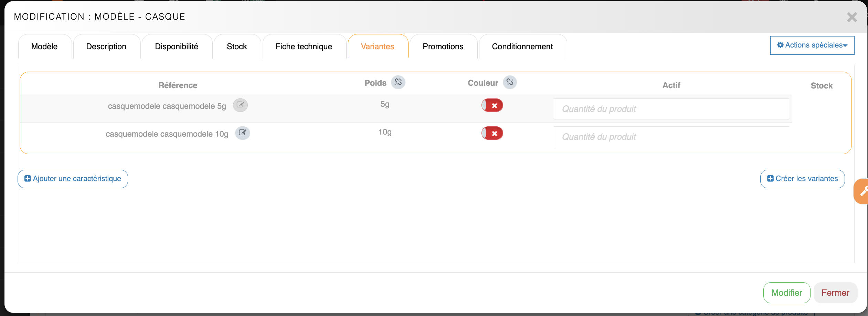This screenshot has width=868, height=316.
Task: Close the modification dialog with X icon
Action: point(851,17)
